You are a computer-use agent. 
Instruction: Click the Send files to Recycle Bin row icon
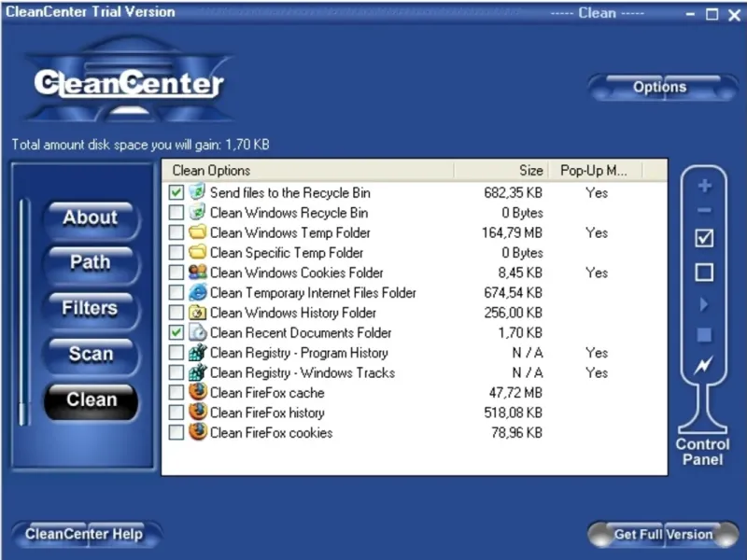pyautogui.click(x=197, y=192)
